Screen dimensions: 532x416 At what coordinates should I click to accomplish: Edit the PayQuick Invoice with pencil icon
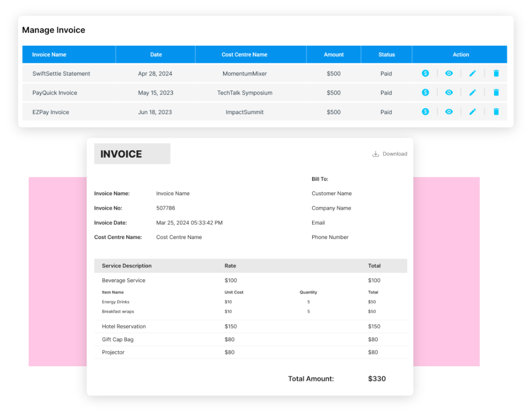pyautogui.click(x=472, y=92)
